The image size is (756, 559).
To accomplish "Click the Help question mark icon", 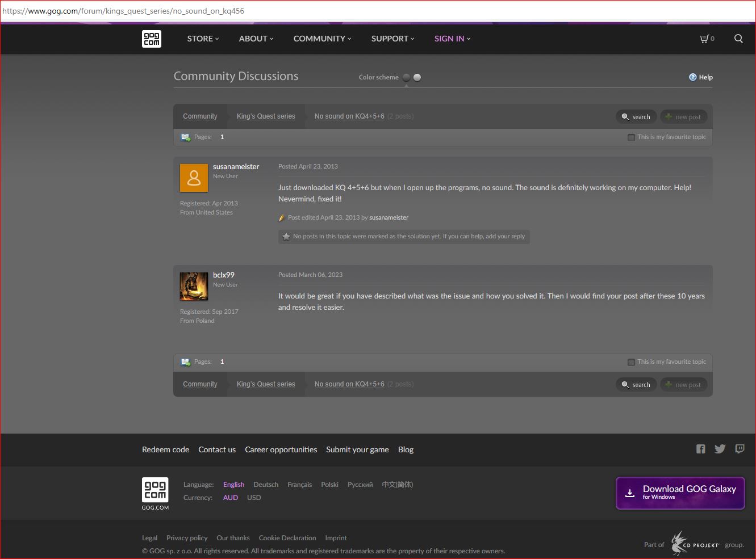I will click(692, 77).
